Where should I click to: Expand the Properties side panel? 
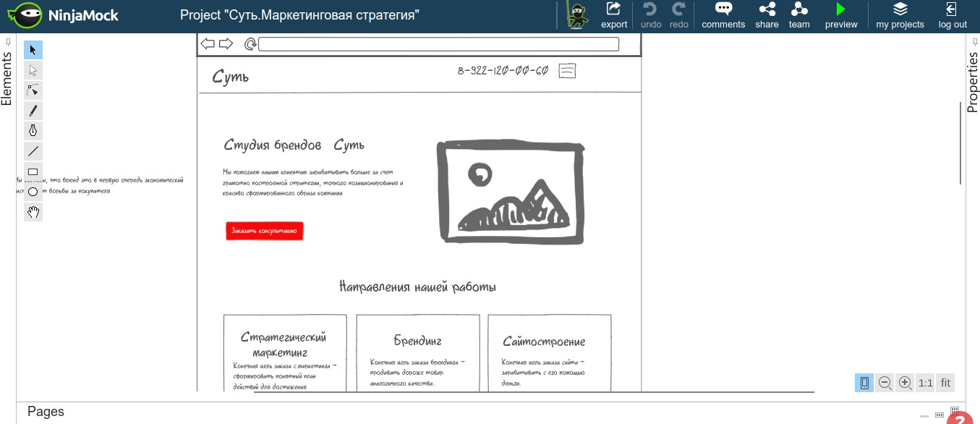(973, 81)
